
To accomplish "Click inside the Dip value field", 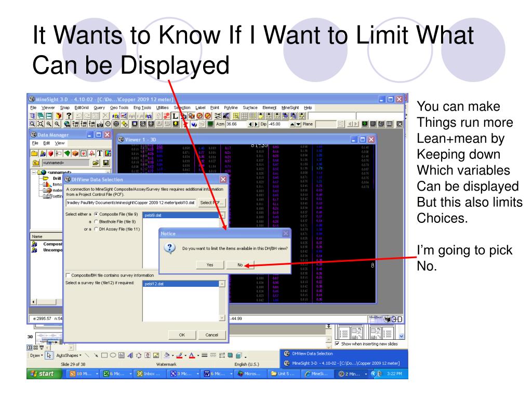I will [278, 124].
